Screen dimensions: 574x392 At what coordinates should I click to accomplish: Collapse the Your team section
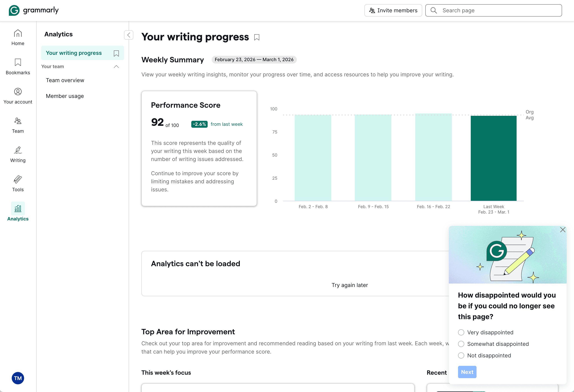pyautogui.click(x=116, y=66)
